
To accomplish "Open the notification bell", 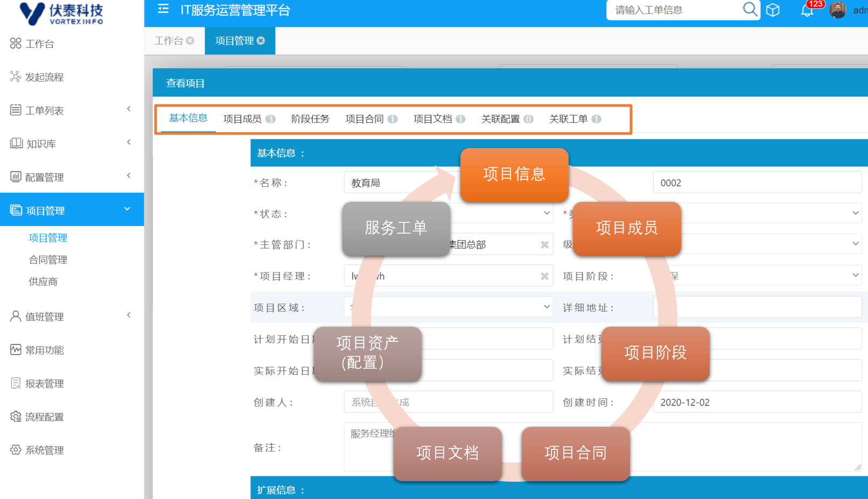I will point(807,10).
